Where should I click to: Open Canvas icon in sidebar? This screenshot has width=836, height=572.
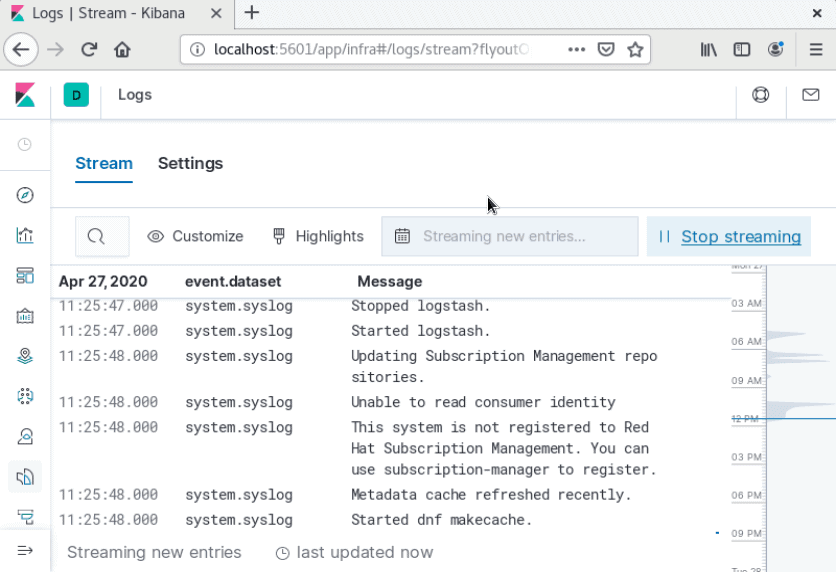click(x=25, y=316)
